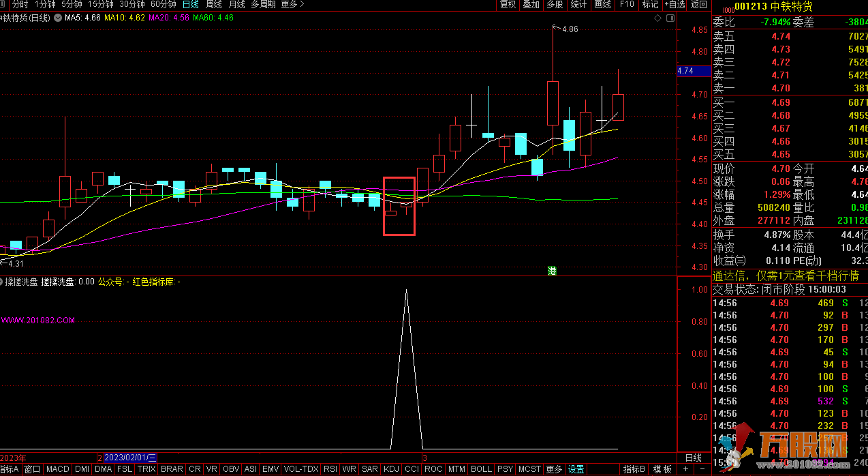868x476 pixels.
Task: Select the MACD indicator
Action: point(57,469)
